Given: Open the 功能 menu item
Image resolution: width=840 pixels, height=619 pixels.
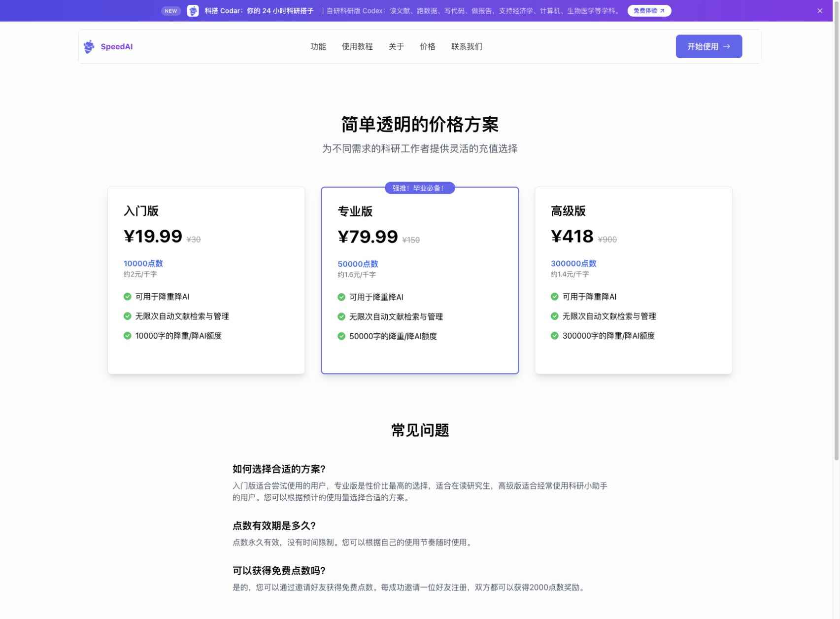Looking at the screenshot, I should [x=318, y=46].
